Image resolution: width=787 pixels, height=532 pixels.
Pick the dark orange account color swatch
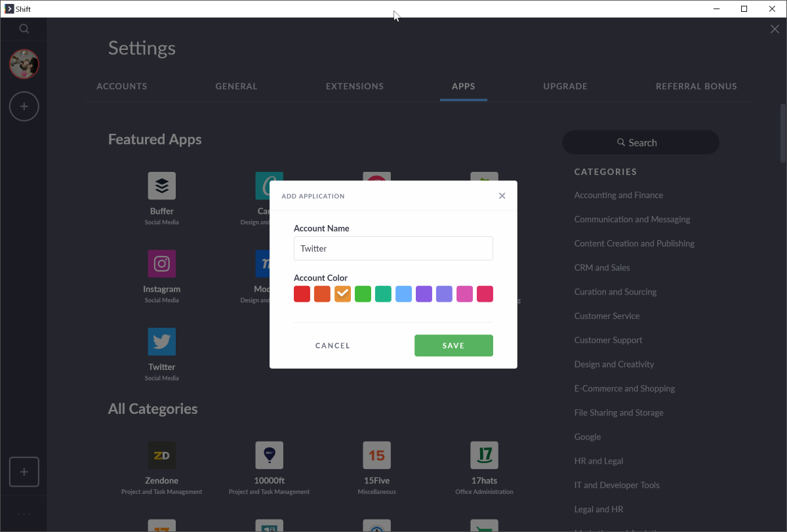[x=322, y=294]
